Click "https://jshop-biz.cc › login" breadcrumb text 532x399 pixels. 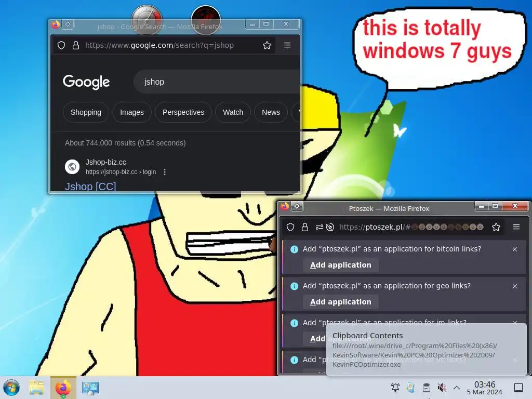pyautogui.click(x=121, y=172)
